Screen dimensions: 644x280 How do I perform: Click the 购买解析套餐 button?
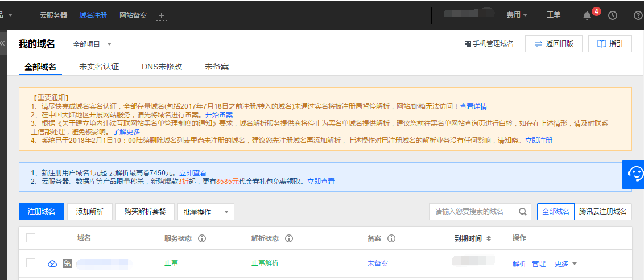tap(146, 212)
